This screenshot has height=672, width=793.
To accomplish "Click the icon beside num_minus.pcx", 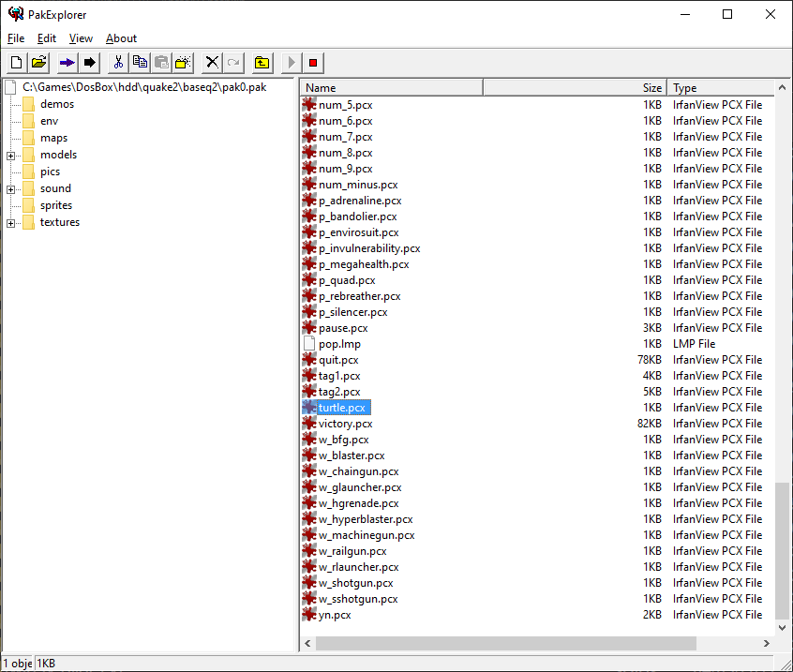I will [x=309, y=185].
